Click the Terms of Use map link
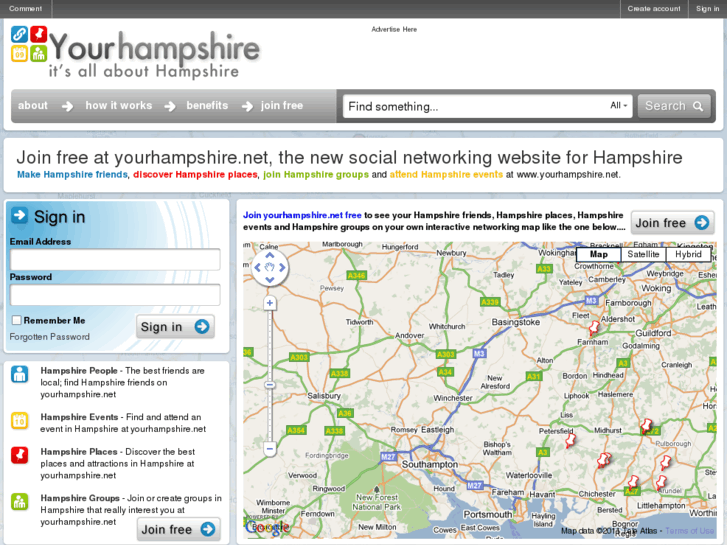This screenshot has width=727, height=545. 689,531
